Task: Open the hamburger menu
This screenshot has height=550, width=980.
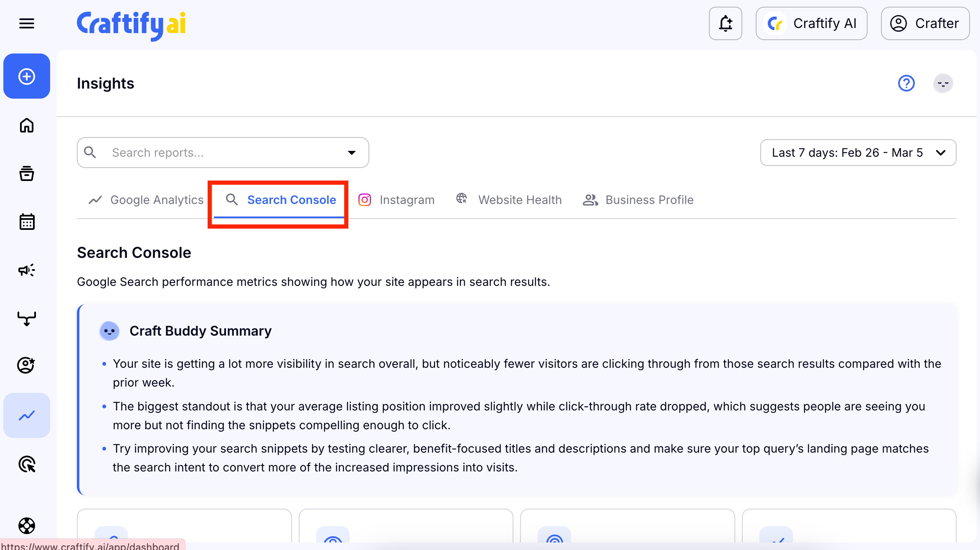Action: point(27,23)
